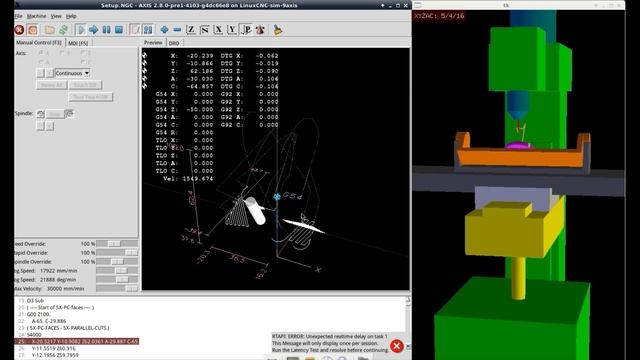Image resolution: width=640 pixels, height=360 pixels.
Task: Increase spindle speed plus button
Action: (50, 126)
